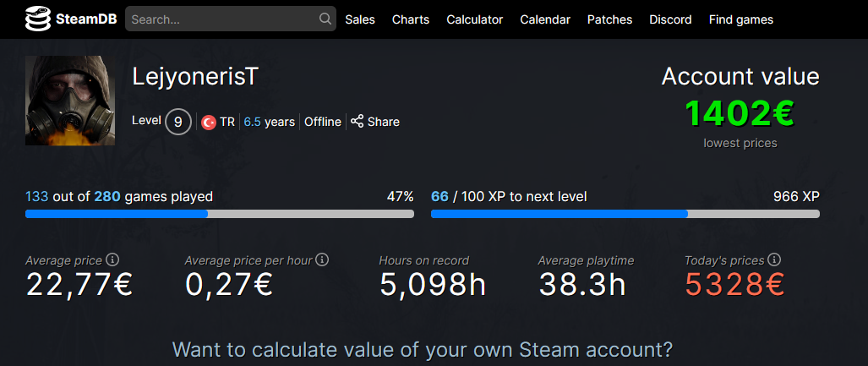Image resolution: width=868 pixels, height=366 pixels.
Task: Click the Find games link
Action: click(x=741, y=19)
